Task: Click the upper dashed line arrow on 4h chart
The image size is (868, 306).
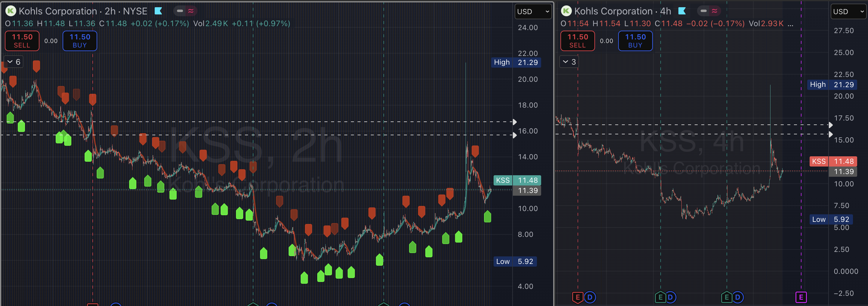Action: point(831,125)
